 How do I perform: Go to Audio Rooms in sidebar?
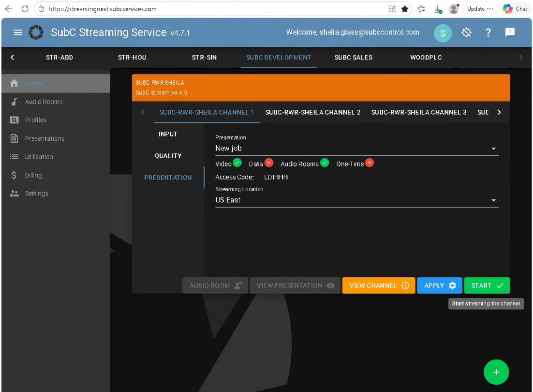(x=56, y=102)
